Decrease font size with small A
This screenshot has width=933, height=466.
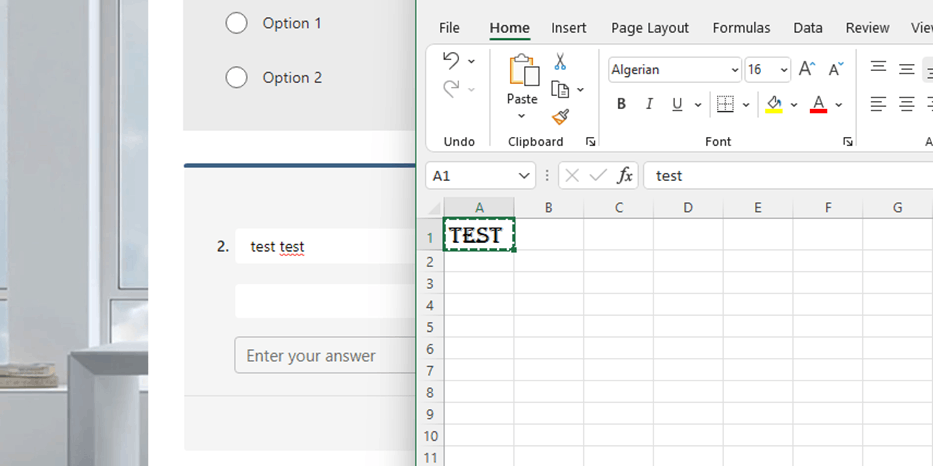tap(836, 70)
